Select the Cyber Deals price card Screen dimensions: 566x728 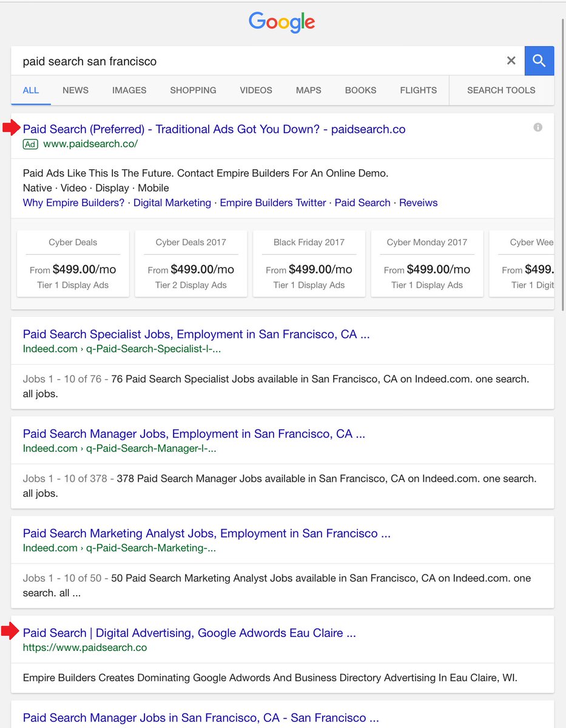pos(73,263)
